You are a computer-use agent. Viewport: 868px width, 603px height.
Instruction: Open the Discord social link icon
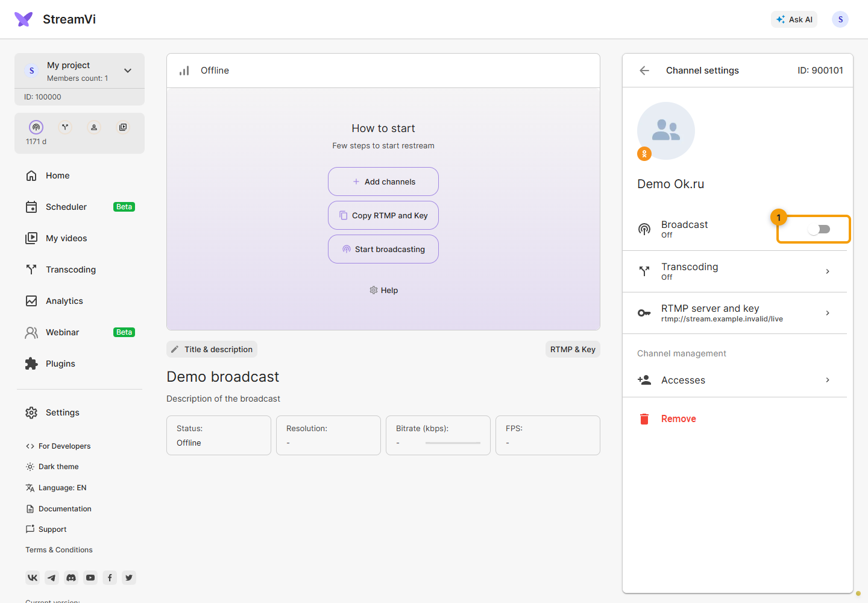point(71,578)
